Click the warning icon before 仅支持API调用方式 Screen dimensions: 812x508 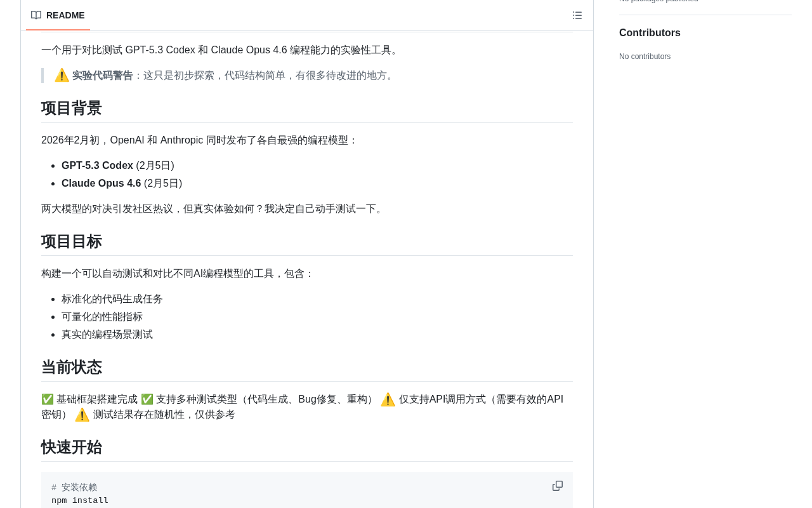pyautogui.click(x=388, y=399)
